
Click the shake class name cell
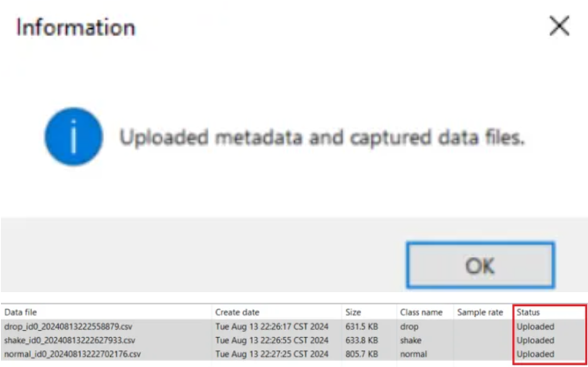point(410,341)
